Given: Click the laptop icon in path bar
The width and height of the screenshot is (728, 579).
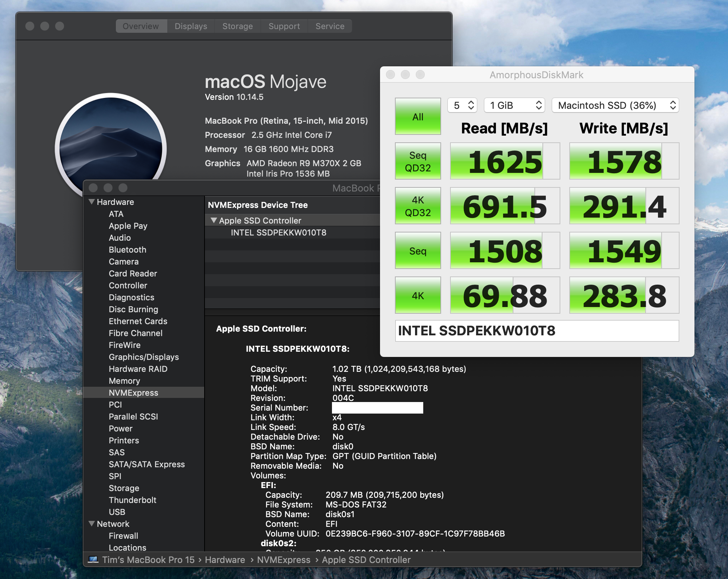Looking at the screenshot, I should pyautogui.click(x=93, y=560).
